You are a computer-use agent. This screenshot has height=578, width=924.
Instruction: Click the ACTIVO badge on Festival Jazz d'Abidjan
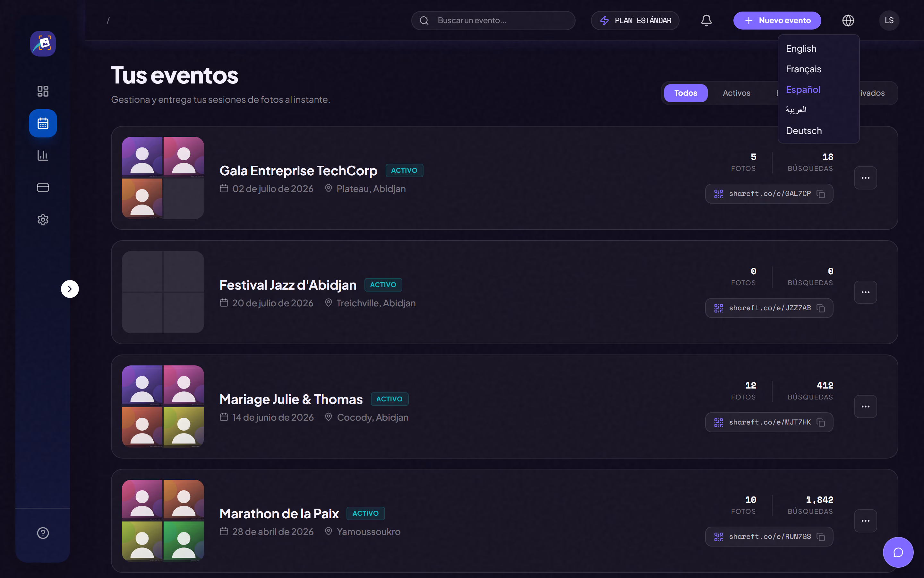pyautogui.click(x=383, y=285)
